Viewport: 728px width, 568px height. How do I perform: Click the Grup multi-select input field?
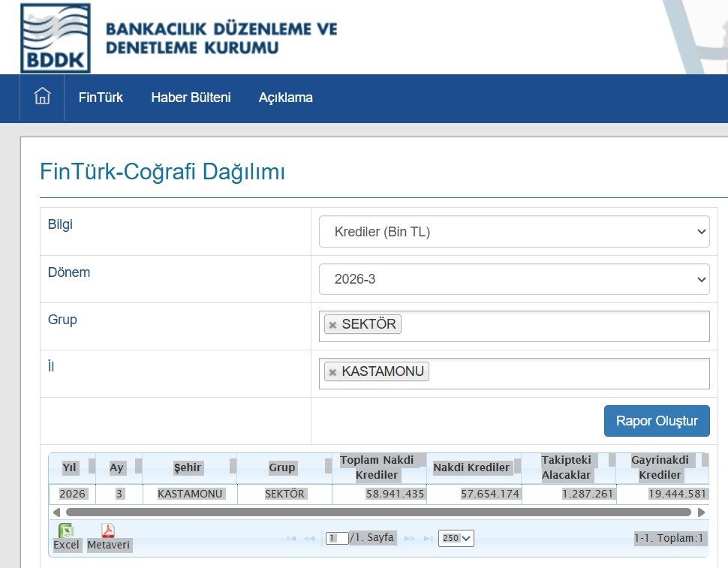tap(514, 326)
